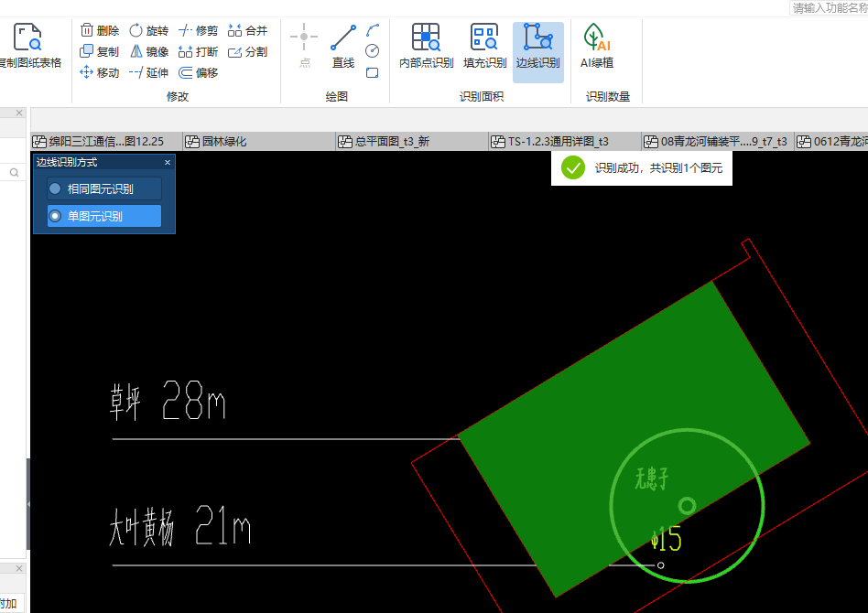Select the arc drawing icon
Viewport: 868px width, 613px height.
[371, 30]
